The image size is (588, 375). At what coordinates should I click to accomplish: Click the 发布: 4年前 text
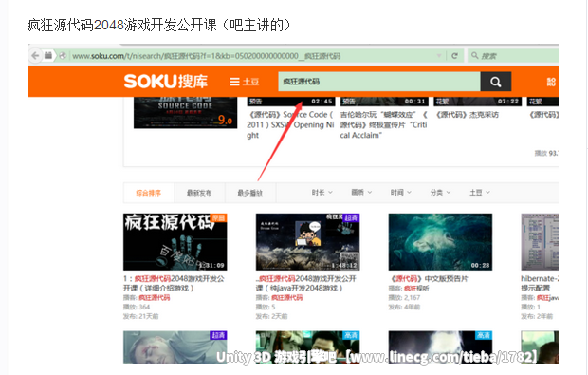click(404, 307)
